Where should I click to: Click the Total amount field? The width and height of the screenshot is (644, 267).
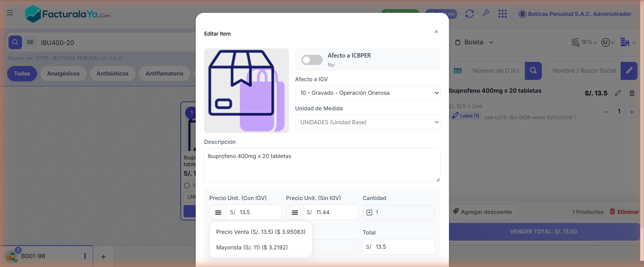(x=399, y=247)
